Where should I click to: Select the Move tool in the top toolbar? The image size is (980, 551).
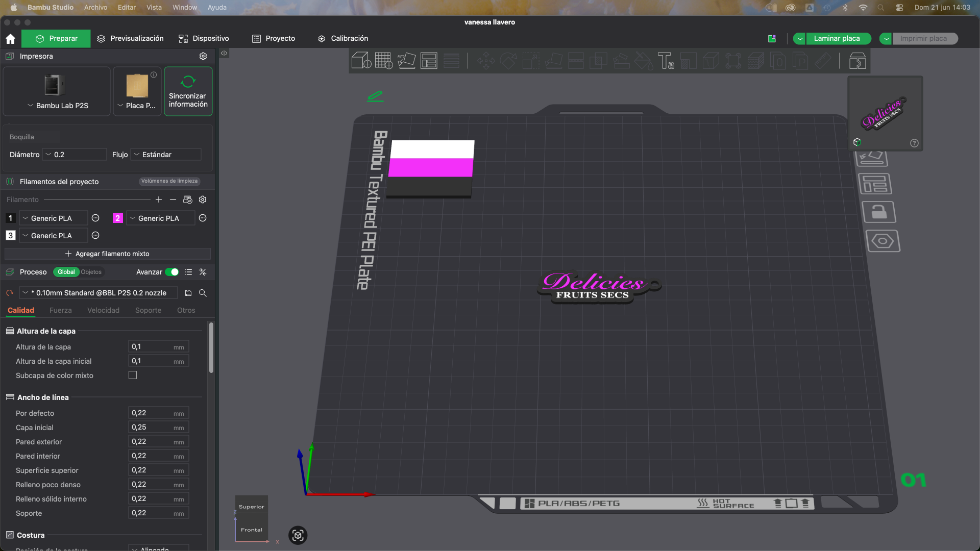(x=486, y=61)
